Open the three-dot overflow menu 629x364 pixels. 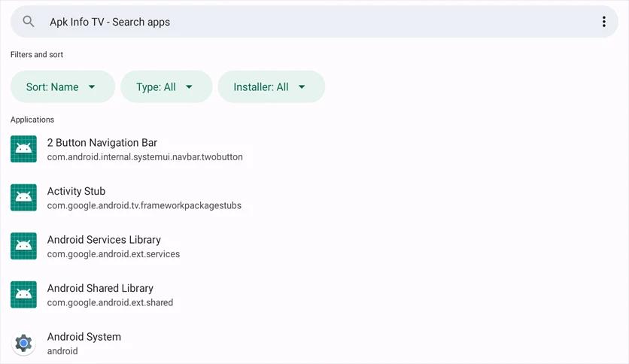pos(603,22)
